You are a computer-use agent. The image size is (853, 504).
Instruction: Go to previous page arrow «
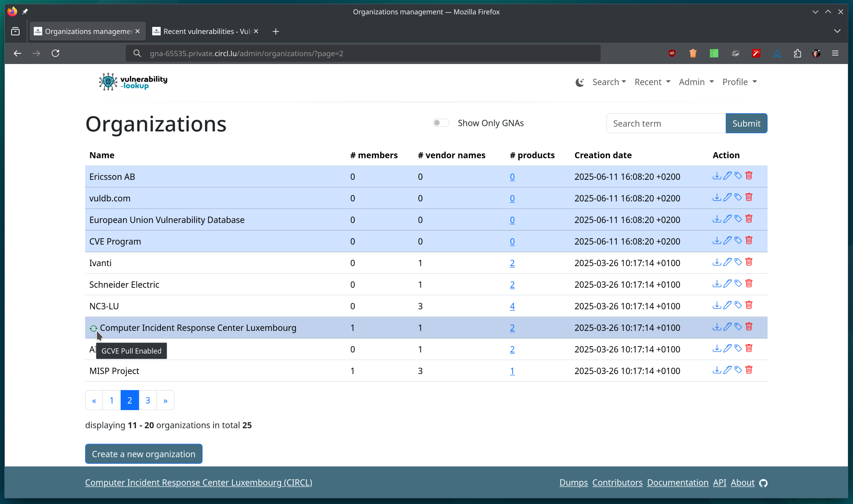[94, 401]
